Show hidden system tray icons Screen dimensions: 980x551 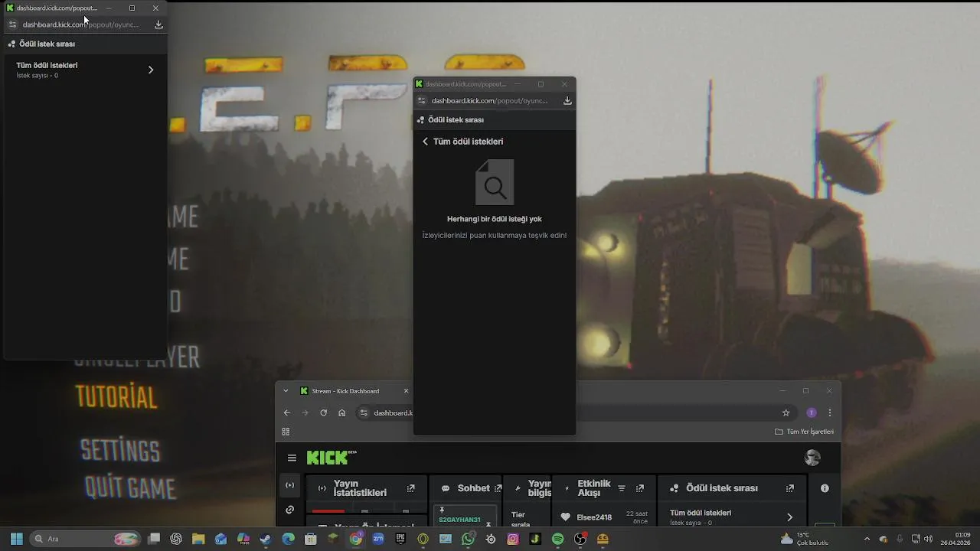tap(867, 539)
